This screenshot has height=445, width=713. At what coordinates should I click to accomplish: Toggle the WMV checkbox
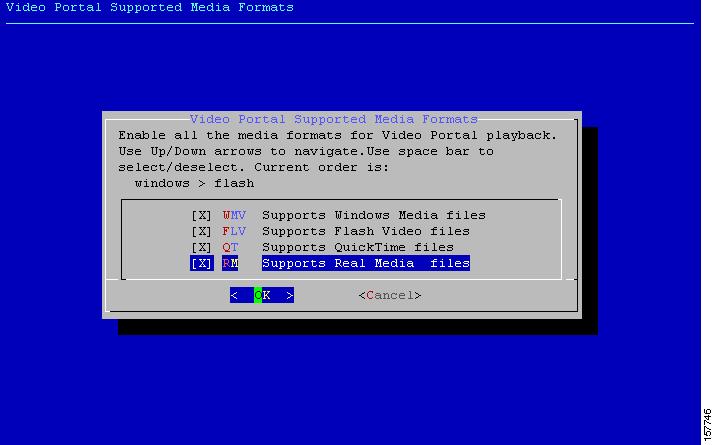[x=201, y=215]
